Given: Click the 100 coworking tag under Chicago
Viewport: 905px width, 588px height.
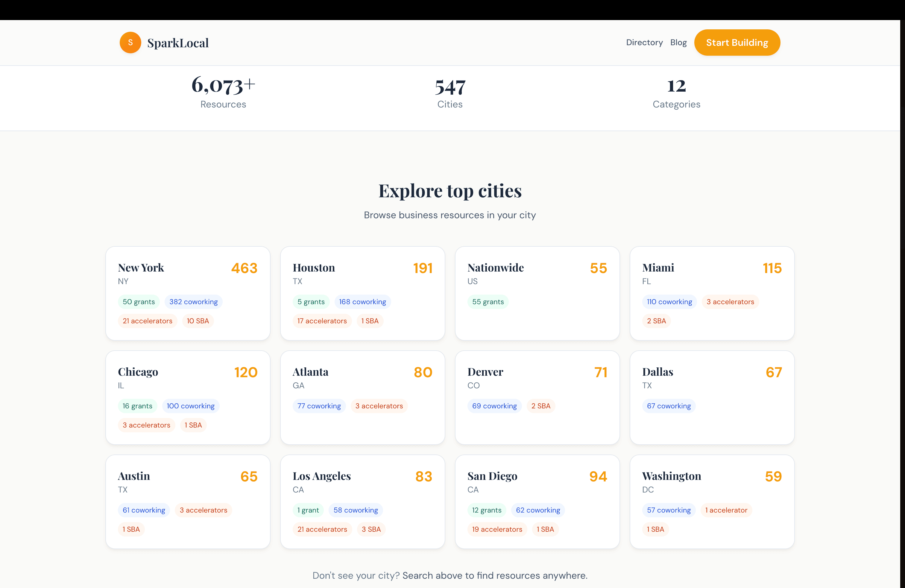Looking at the screenshot, I should [191, 406].
